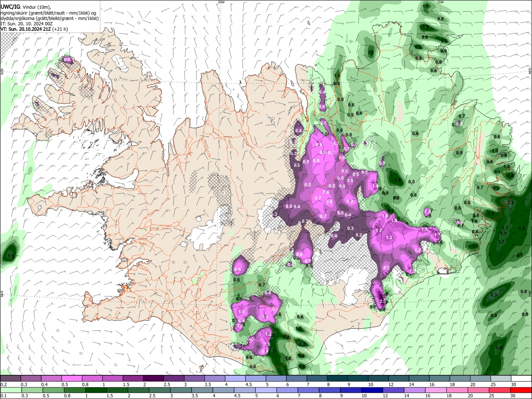
Task: Select upper-row swatch between 4 and 4.5
Action: pos(235,379)
